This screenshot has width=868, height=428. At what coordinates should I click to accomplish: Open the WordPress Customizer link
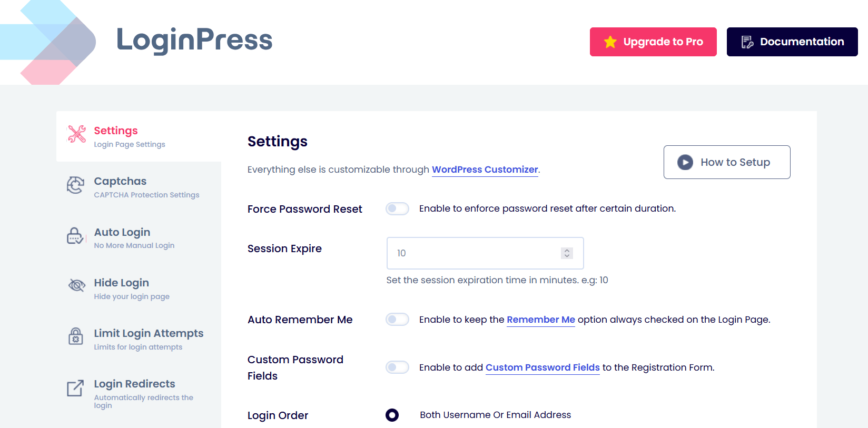(485, 170)
